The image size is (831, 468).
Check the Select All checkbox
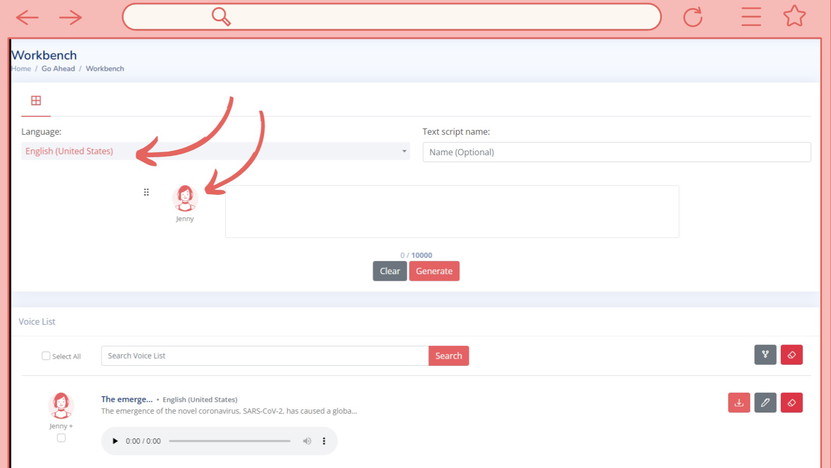[x=46, y=356]
